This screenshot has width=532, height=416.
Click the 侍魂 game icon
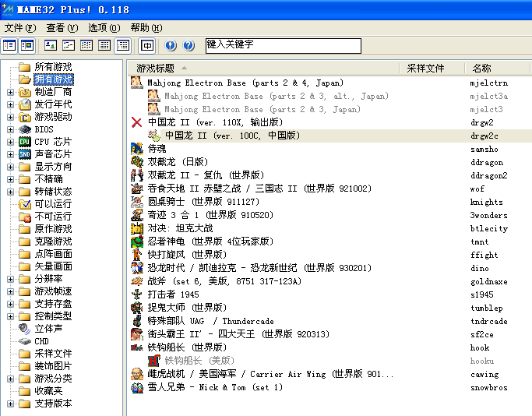[x=137, y=149]
